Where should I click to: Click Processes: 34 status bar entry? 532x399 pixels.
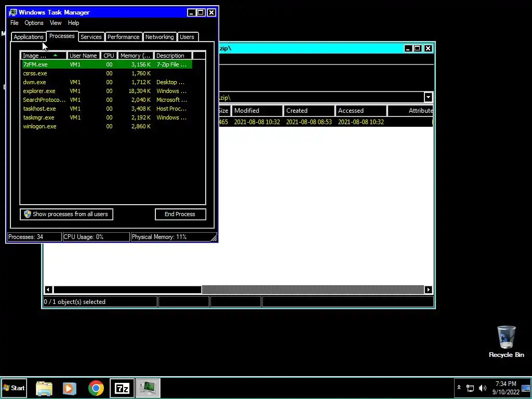pyautogui.click(x=34, y=237)
